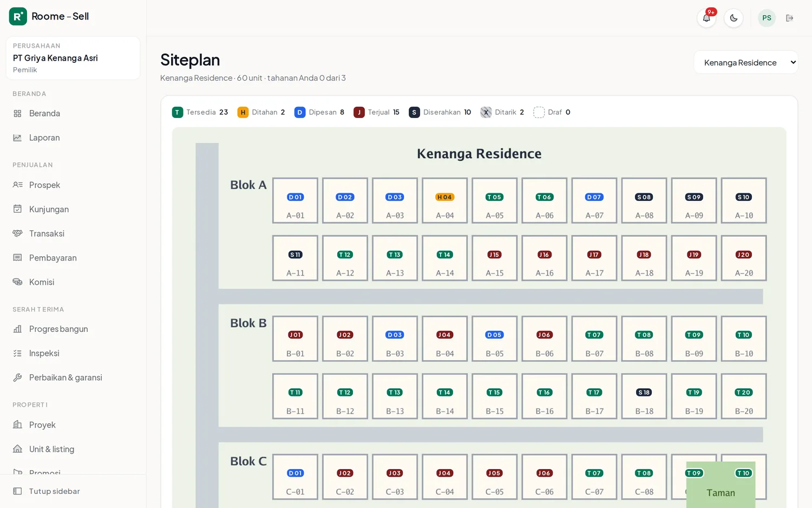Open the notifications bell
Image resolution: width=812 pixels, height=508 pixels.
706,18
